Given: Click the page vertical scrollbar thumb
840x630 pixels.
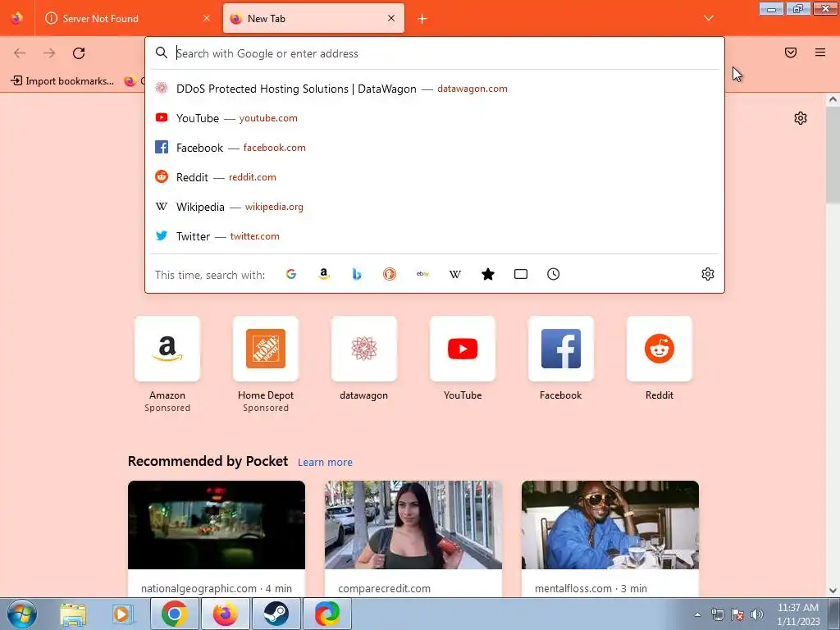Looking at the screenshot, I should pos(833,154).
